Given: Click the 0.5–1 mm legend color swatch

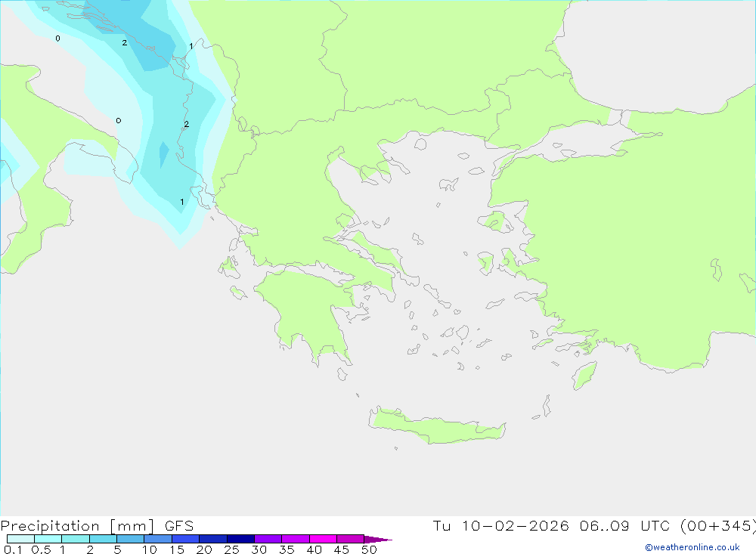Looking at the screenshot, I should pos(48,539).
